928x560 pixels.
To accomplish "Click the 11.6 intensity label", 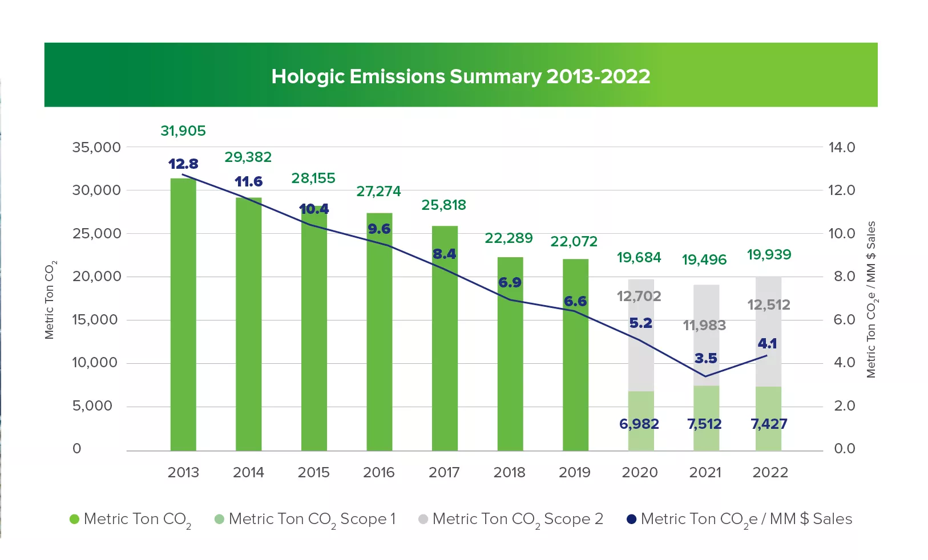I will (249, 182).
